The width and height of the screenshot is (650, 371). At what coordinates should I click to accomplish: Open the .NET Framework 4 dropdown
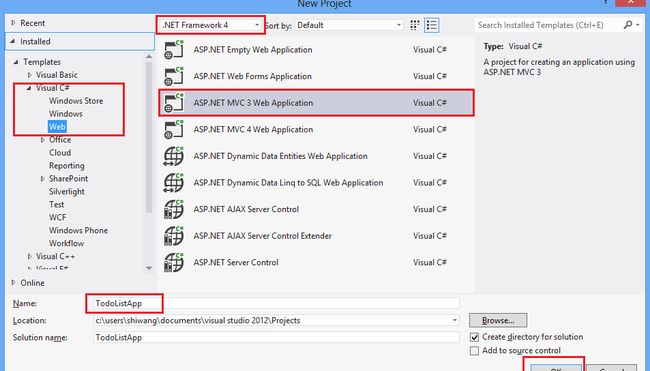pyautogui.click(x=211, y=25)
